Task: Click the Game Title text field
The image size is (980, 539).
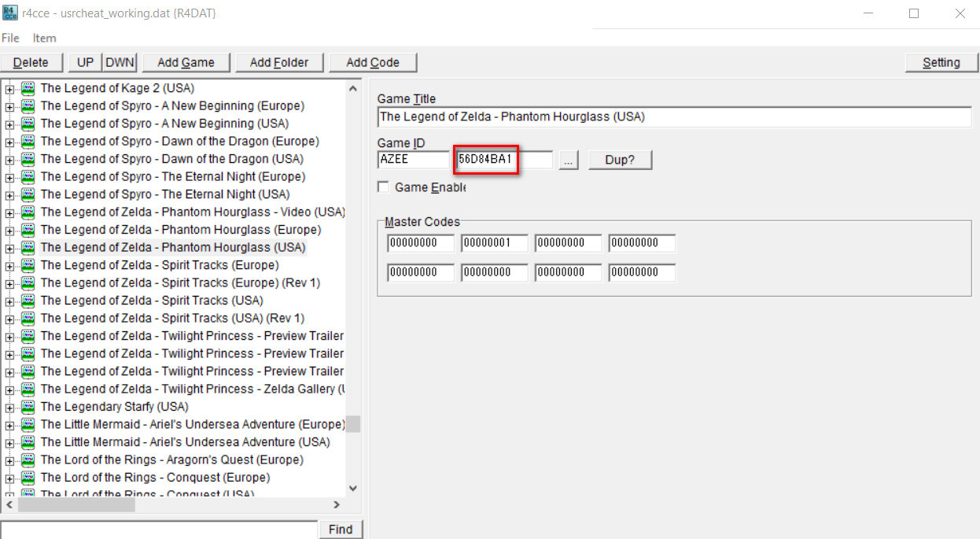Action: (674, 116)
